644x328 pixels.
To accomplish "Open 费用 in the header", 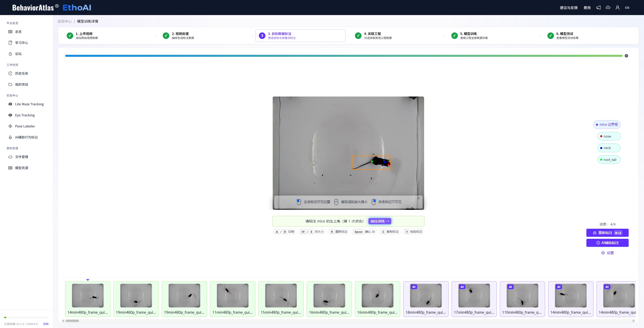I will point(587,8).
